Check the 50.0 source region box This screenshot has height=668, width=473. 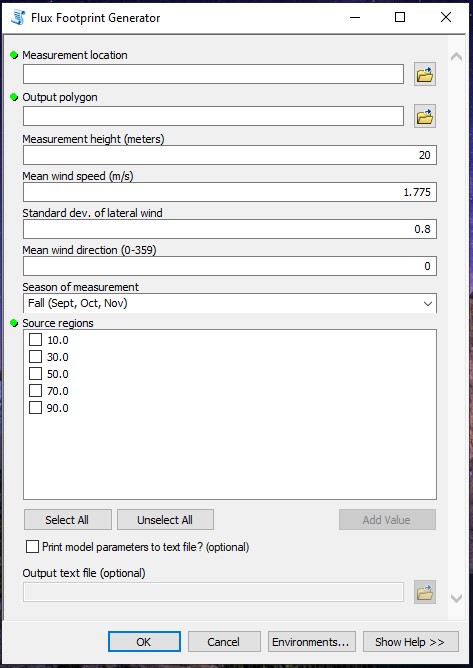pyautogui.click(x=35, y=374)
